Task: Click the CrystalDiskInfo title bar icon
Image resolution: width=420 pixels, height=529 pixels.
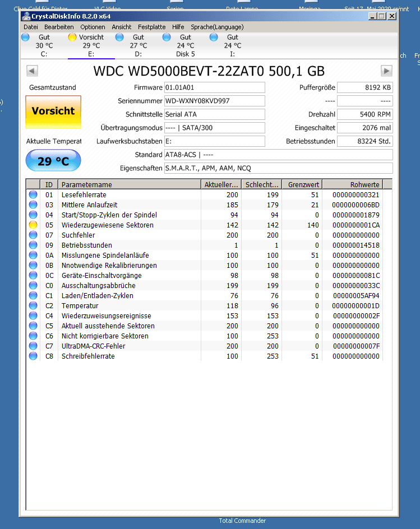Action: 26,16
